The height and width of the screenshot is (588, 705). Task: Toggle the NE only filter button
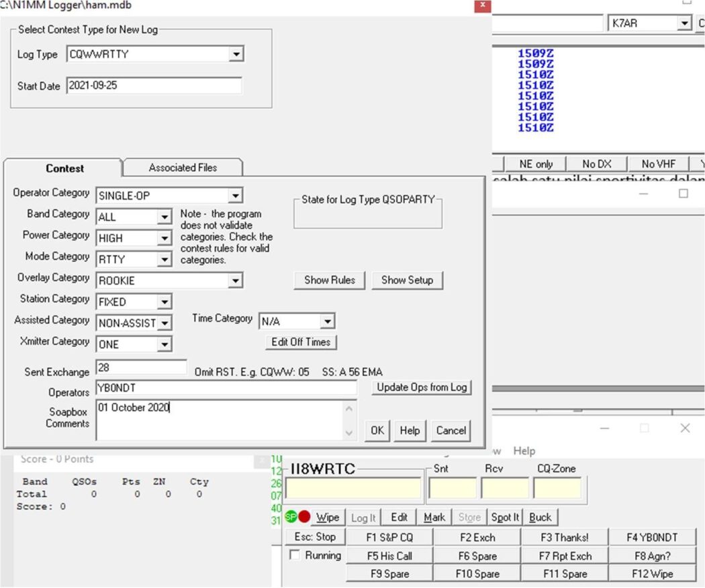pos(535,164)
